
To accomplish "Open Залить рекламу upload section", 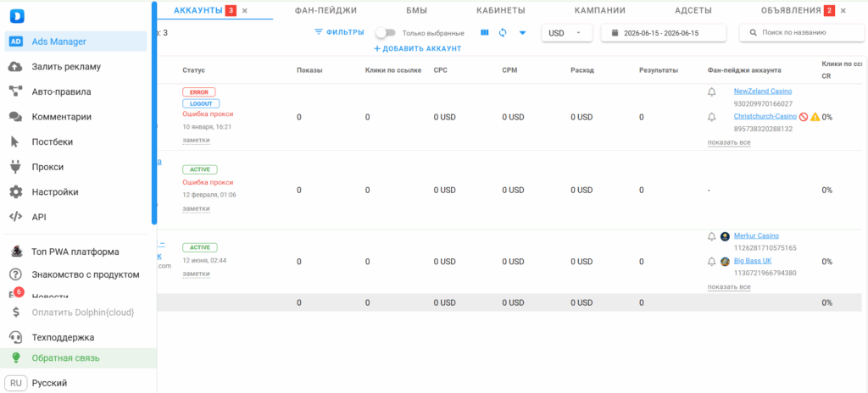I will pyautogui.click(x=66, y=66).
